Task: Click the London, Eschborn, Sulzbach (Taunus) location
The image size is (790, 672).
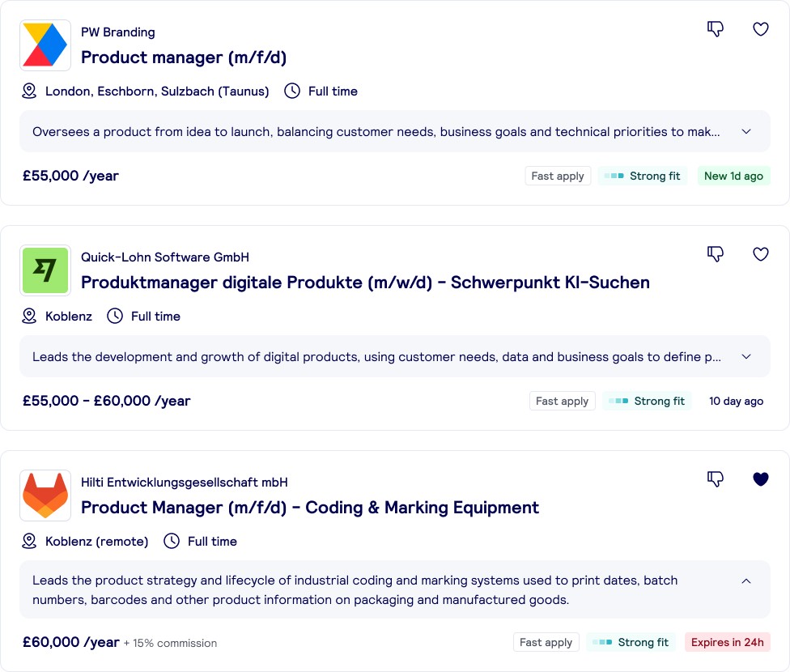Action: 157,91
